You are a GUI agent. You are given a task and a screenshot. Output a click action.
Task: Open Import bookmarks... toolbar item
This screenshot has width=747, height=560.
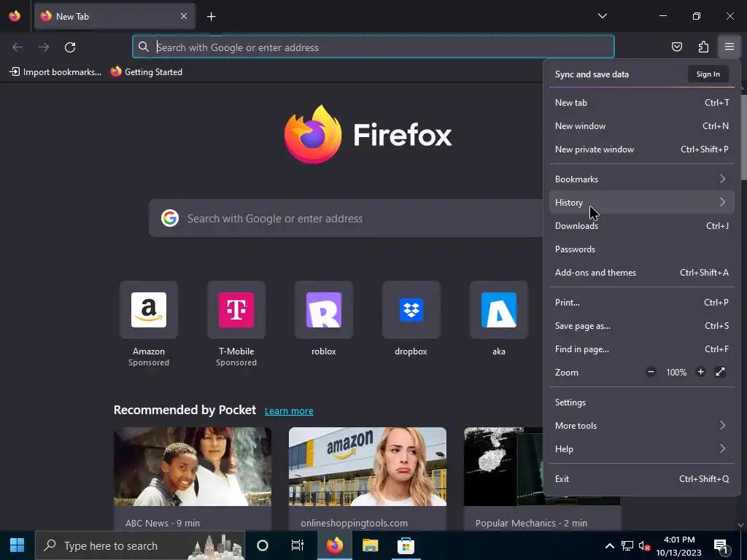coord(55,72)
